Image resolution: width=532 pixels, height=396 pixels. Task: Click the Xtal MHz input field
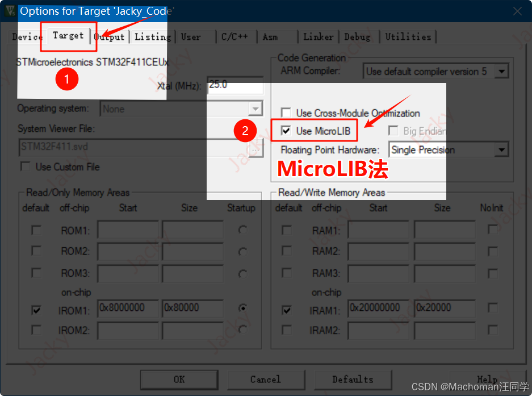pos(234,85)
